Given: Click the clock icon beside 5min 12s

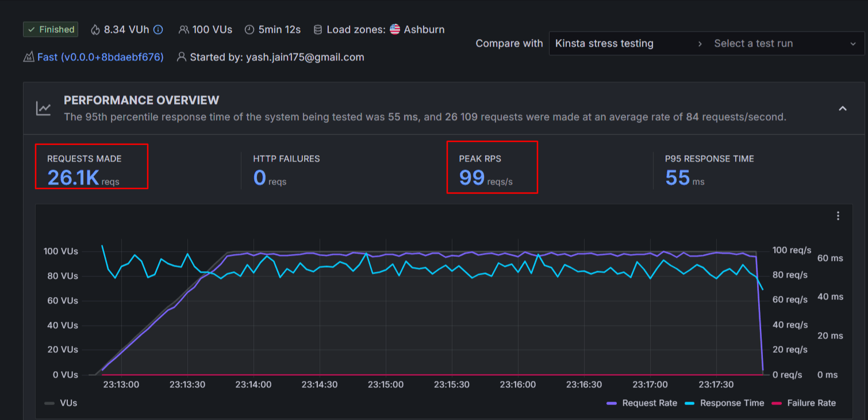Looking at the screenshot, I should tap(249, 30).
